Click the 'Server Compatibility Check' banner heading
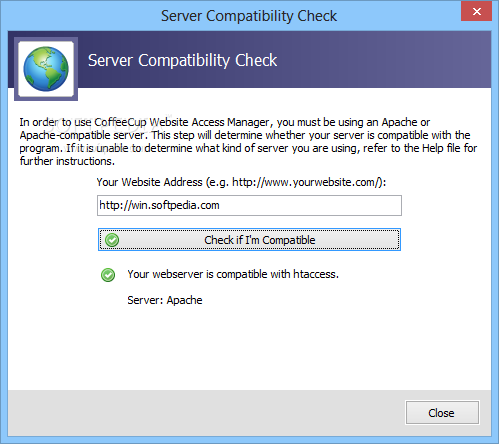Viewport: 499px width, 444px height. tap(182, 61)
